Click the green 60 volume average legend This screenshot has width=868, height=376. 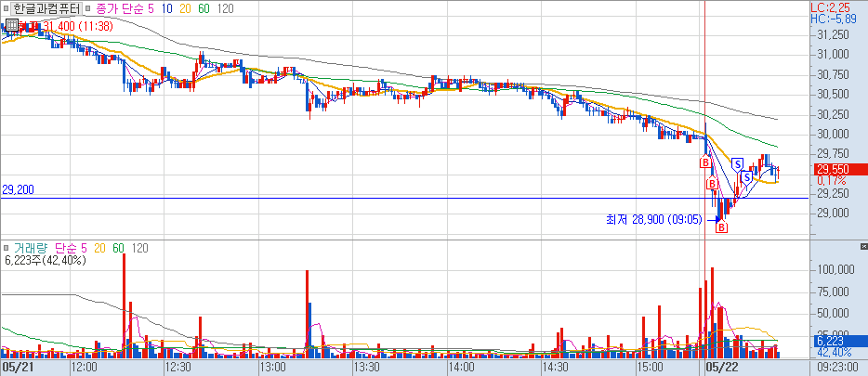pyautogui.click(x=118, y=249)
